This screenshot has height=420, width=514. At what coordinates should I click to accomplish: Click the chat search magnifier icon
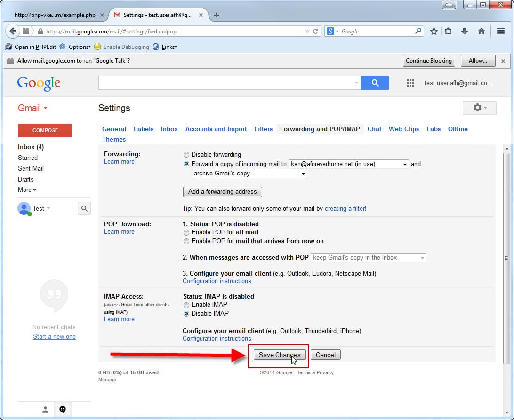pyautogui.click(x=84, y=208)
